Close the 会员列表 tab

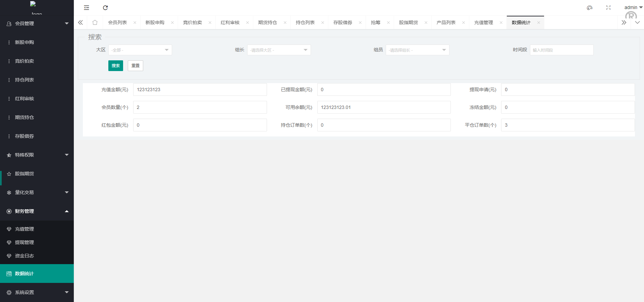pos(135,23)
